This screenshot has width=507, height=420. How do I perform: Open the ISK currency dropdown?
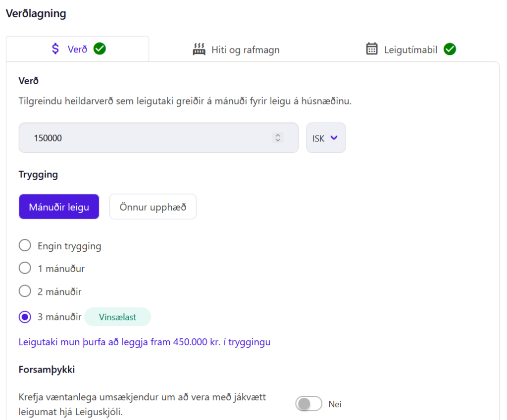326,138
